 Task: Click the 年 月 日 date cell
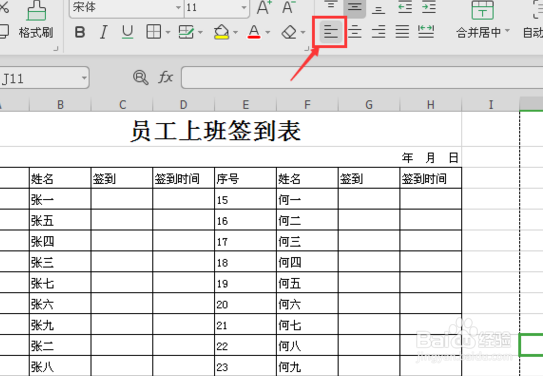tap(430, 158)
